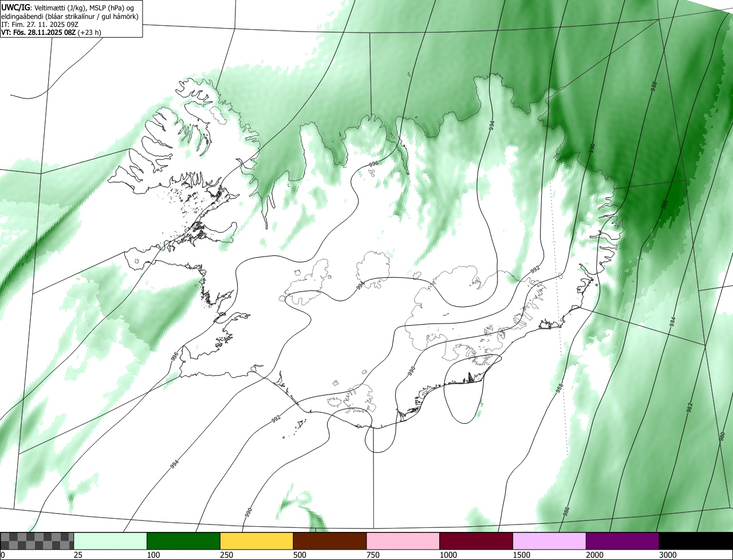
Task: Click the legend value "500"
Action: tap(299, 555)
